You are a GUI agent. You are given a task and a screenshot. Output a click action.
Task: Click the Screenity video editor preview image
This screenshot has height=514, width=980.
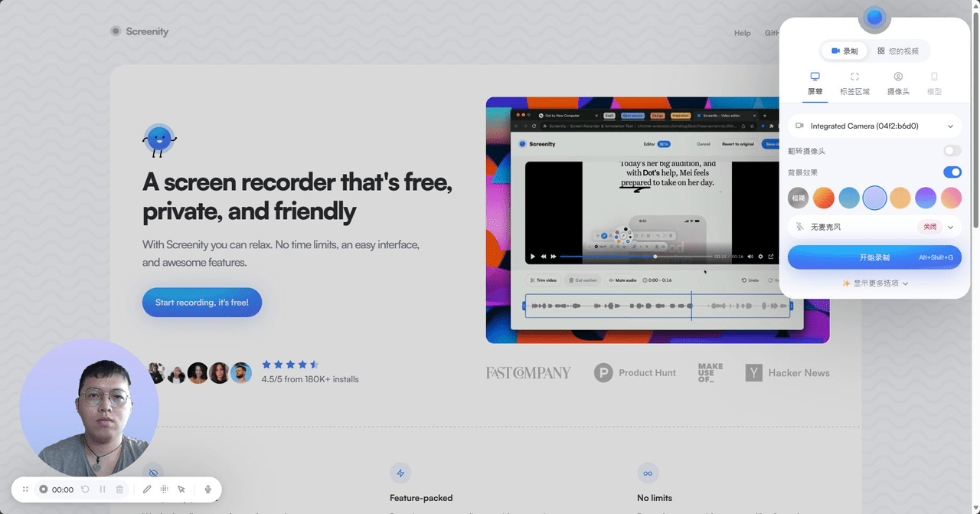point(657,220)
